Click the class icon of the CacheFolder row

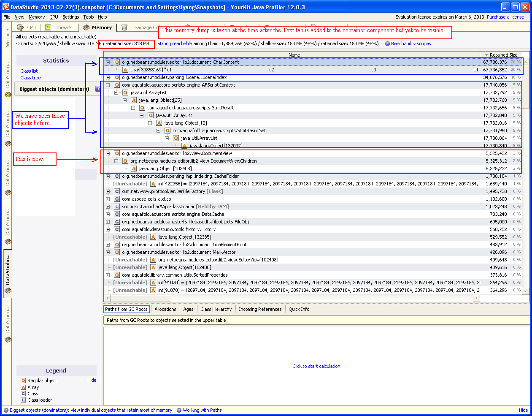117,176
